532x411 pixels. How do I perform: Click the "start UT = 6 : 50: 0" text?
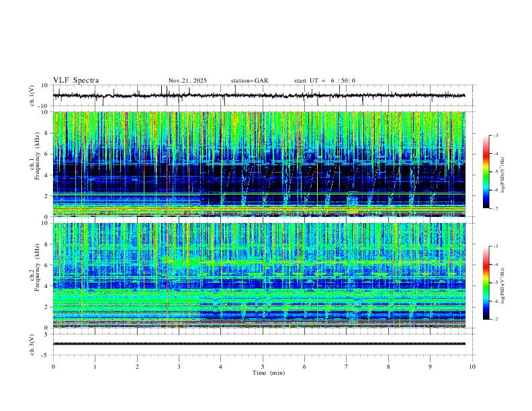[x=324, y=81]
